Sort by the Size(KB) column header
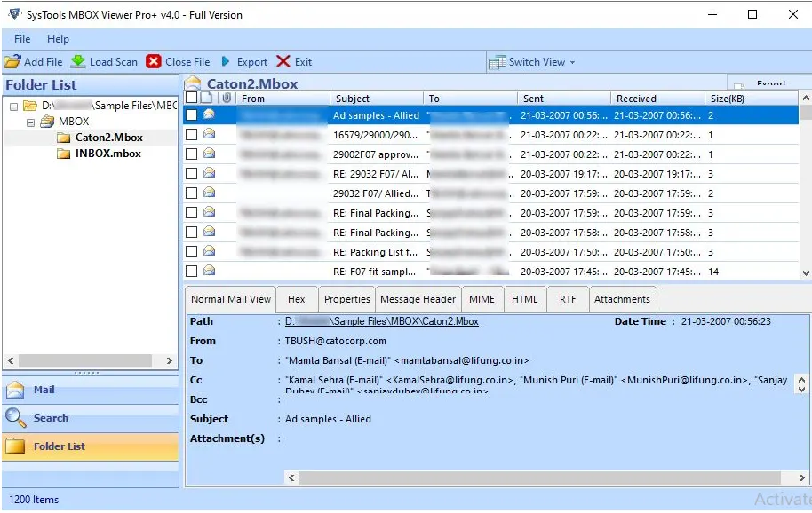Viewport: 812px width, 513px height. pyautogui.click(x=751, y=99)
